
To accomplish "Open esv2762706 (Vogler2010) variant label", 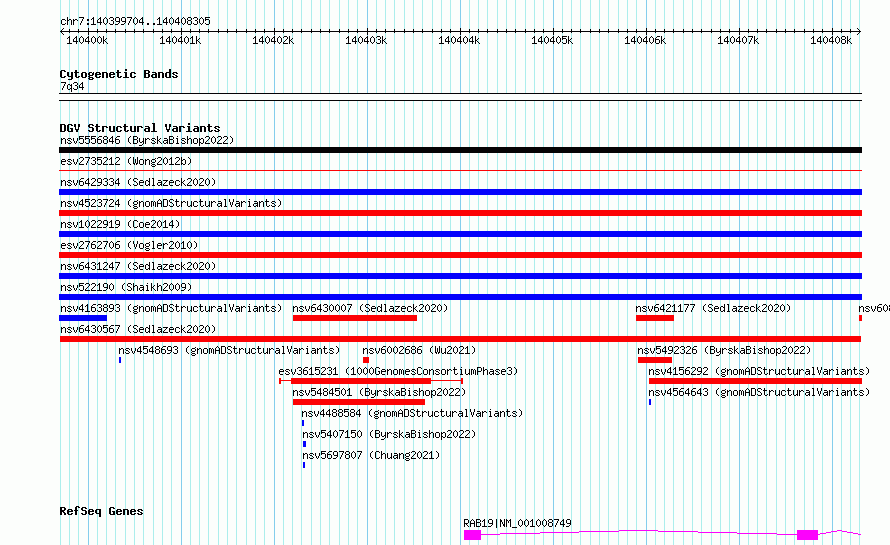I will click(129, 245).
